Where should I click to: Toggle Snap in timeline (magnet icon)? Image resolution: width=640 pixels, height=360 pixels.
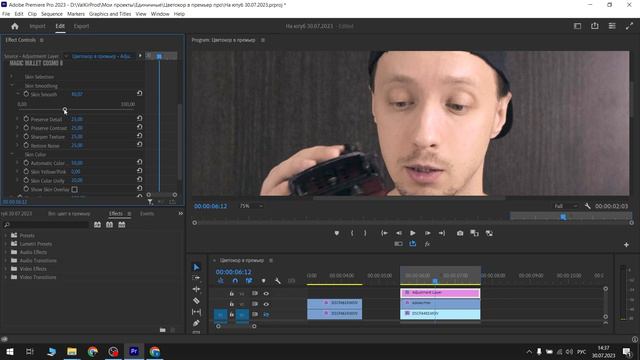235,281
